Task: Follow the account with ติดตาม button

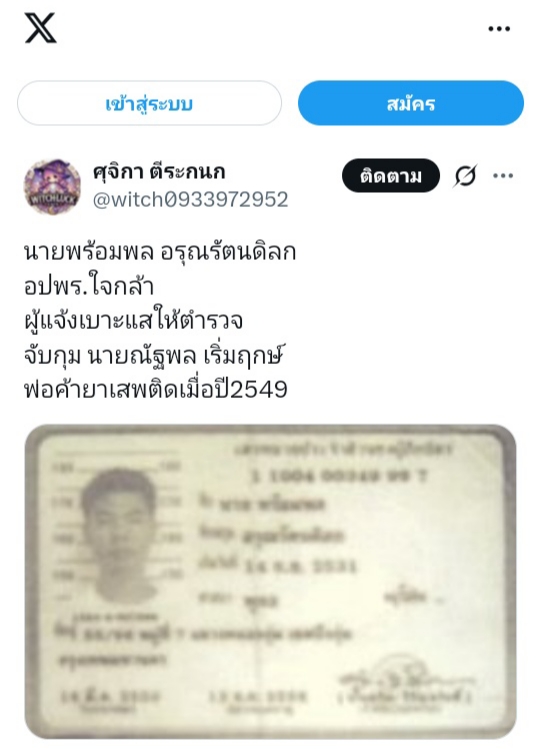Action: [x=391, y=176]
